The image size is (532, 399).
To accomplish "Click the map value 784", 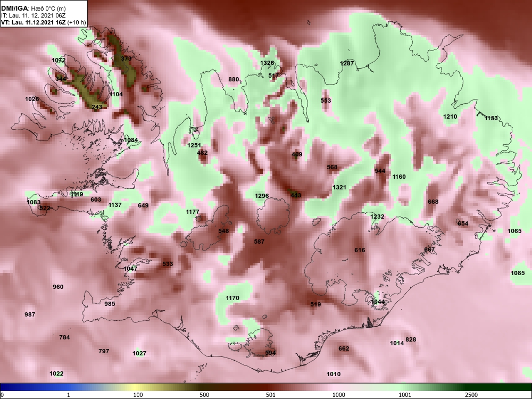I will point(64,337).
